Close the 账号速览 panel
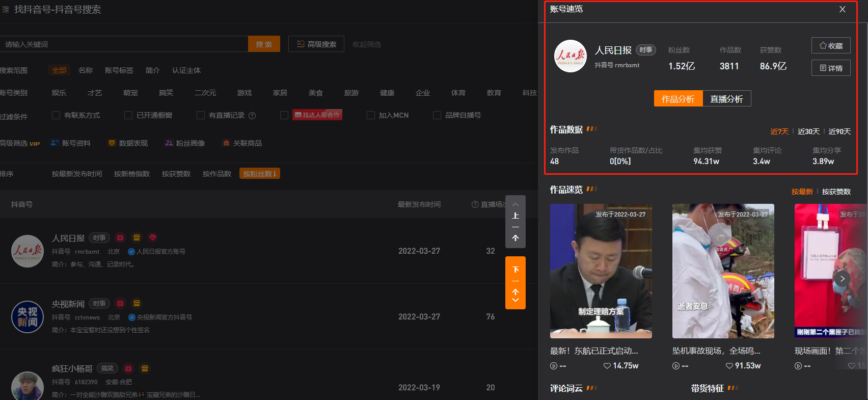Screen dimensions: 868x400 tap(843, 9)
